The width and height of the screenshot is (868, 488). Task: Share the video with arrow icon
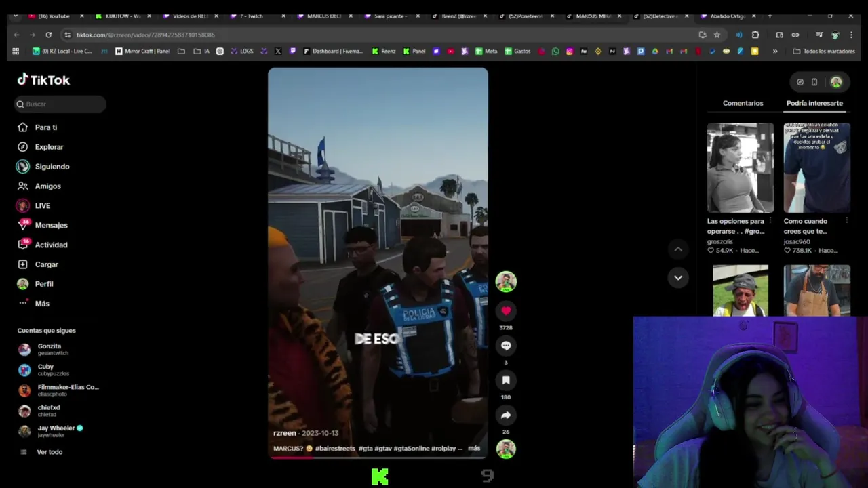[506, 415]
